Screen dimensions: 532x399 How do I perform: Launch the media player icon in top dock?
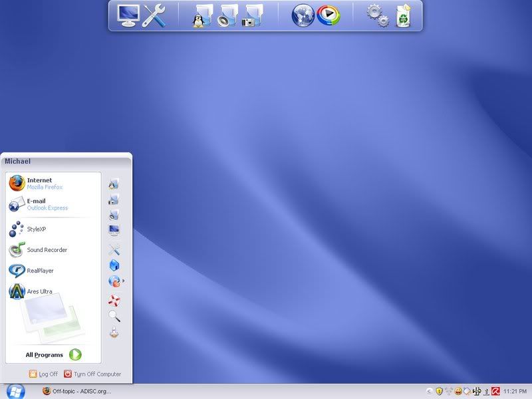328,15
